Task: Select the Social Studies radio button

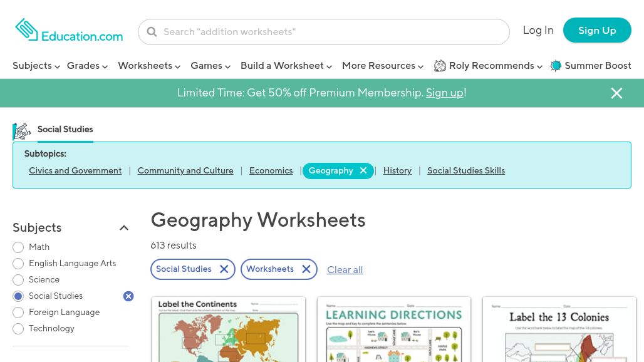Action: [x=18, y=296]
